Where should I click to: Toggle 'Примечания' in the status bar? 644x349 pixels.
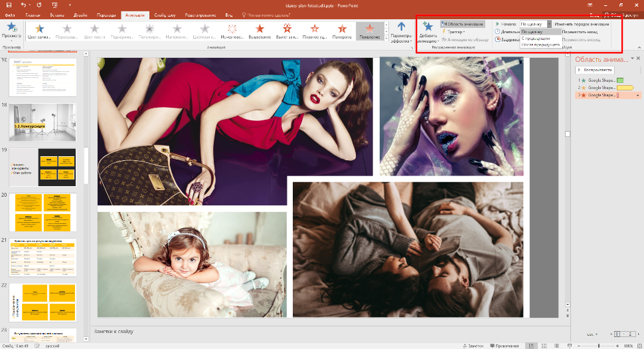coord(505,346)
